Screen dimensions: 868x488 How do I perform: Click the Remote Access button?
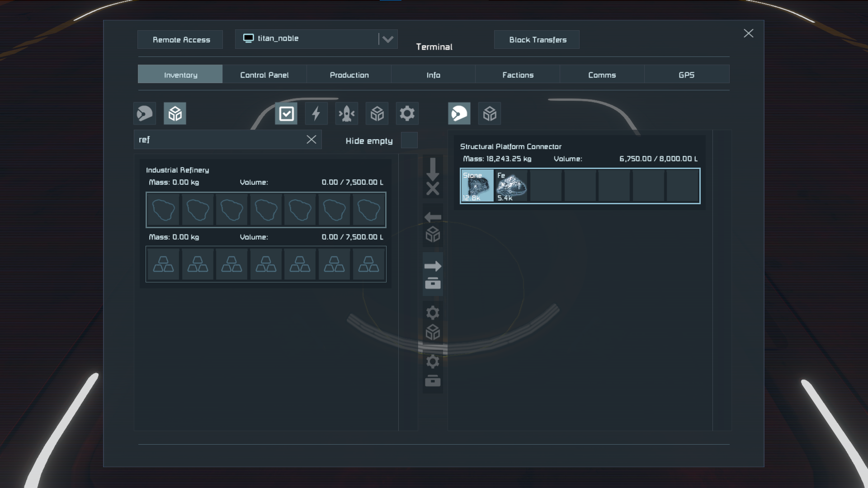click(x=180, y=40)
